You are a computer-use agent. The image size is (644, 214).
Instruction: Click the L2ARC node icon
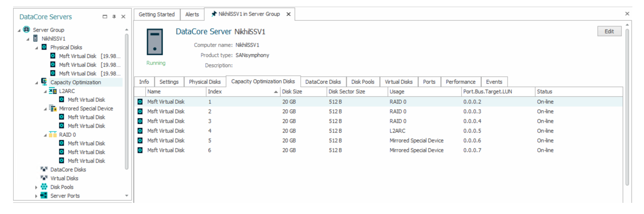pos(53,91)
